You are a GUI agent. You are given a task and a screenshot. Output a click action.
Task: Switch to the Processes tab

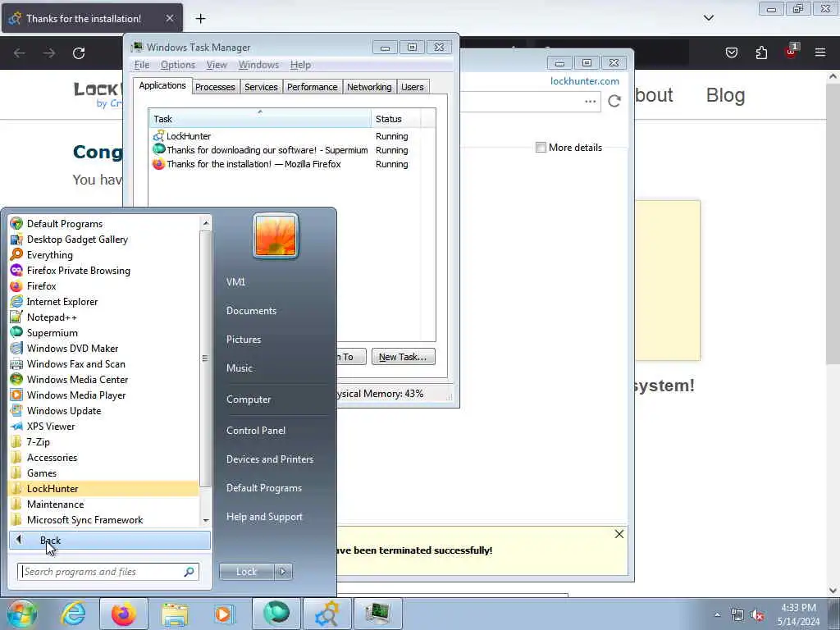[x=215, y=87]
